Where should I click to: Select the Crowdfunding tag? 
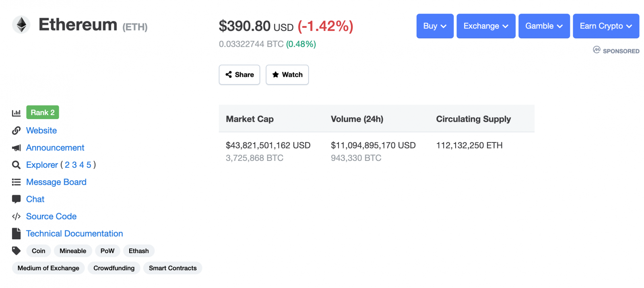(x=114, y=268)
